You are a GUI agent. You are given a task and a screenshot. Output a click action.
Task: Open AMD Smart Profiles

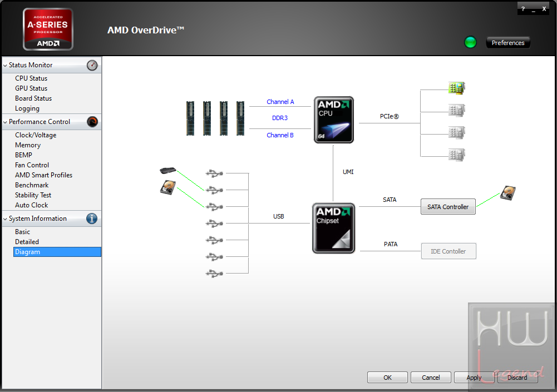click(44, 175)
